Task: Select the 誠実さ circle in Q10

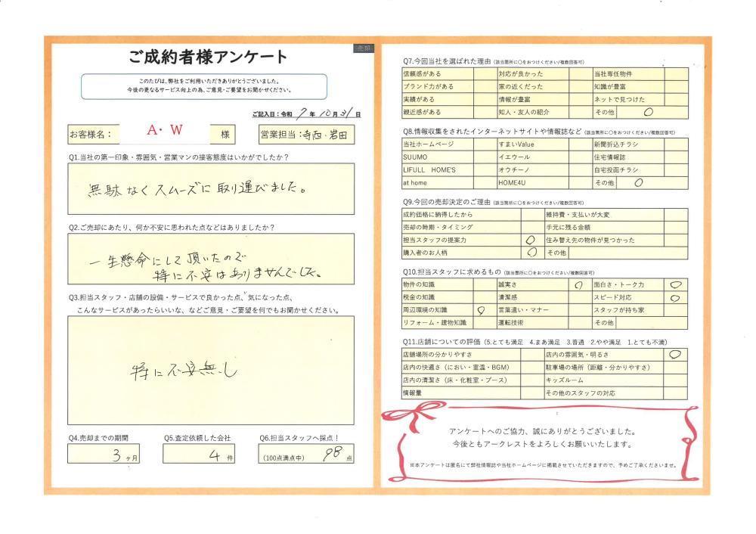Action: 578,285
